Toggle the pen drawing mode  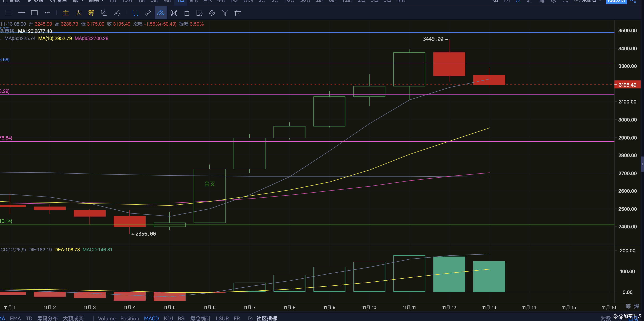point(161,13)
